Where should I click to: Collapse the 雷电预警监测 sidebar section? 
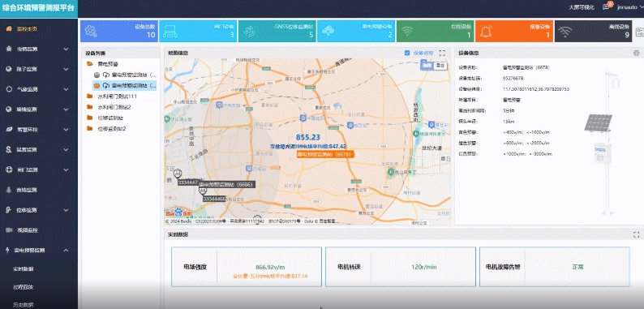coord(39,250)
